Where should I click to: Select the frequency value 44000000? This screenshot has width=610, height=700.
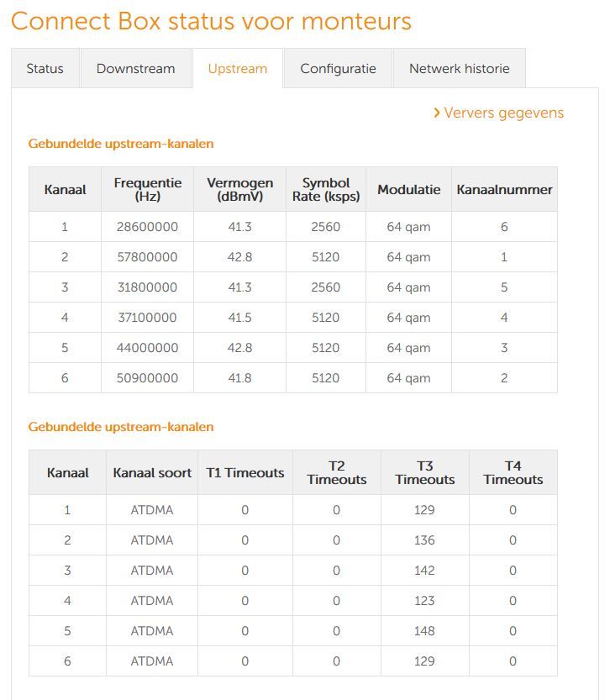[x=147, y=348]
